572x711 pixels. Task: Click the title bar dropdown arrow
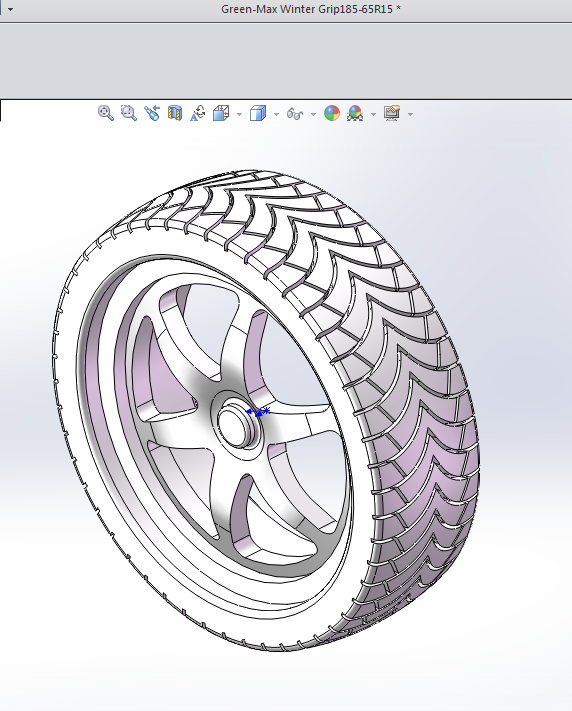click(x=10, y=9)
